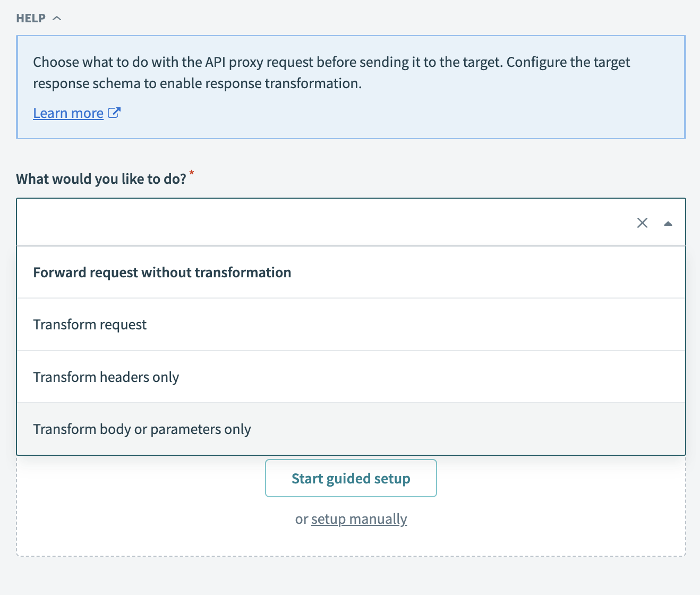The image size is (700, 595).
Task: Highlight the 'Transform request' list row
Action: [90, 324]
